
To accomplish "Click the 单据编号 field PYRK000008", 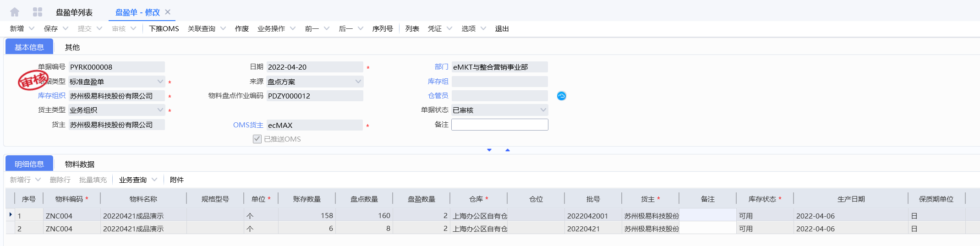I will [116, 67].
